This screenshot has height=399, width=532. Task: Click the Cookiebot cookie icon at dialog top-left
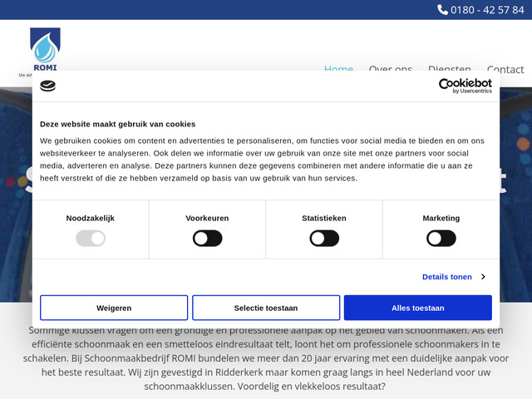click(48, 85)
